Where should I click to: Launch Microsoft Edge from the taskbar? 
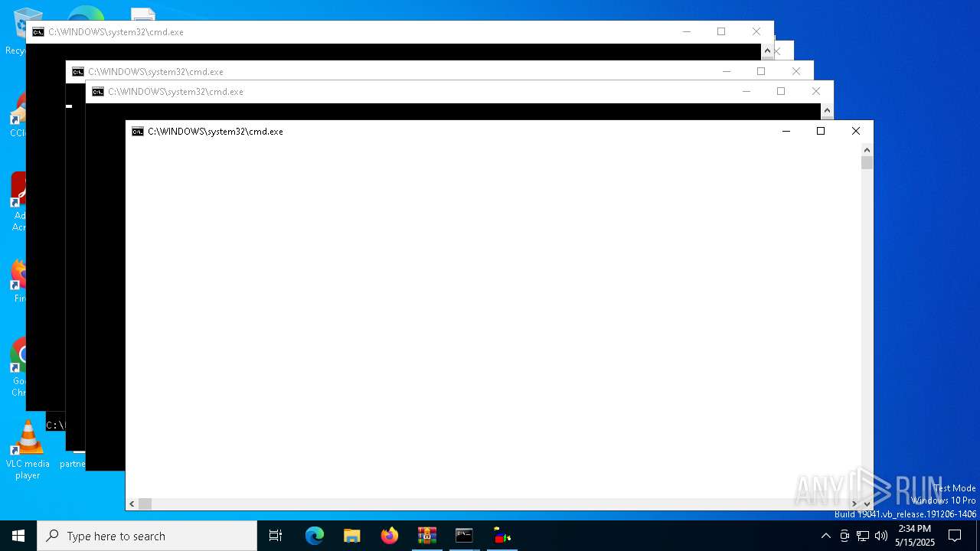pyautogui.click(x=315, y=536)
